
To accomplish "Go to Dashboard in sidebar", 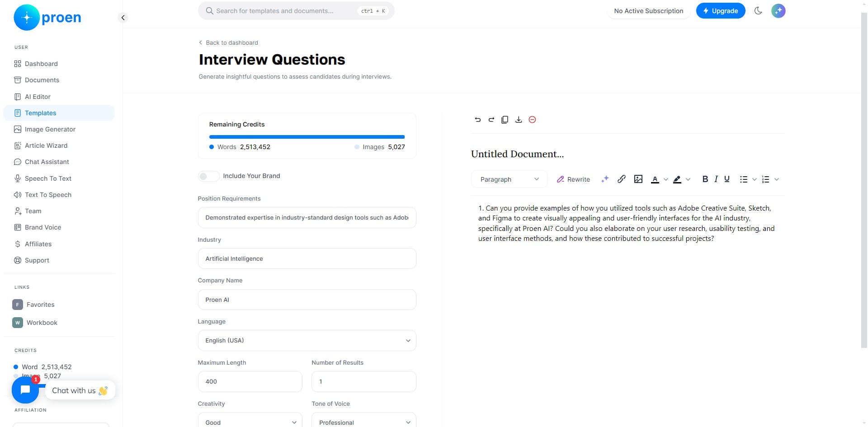I will tap(59, 64).
